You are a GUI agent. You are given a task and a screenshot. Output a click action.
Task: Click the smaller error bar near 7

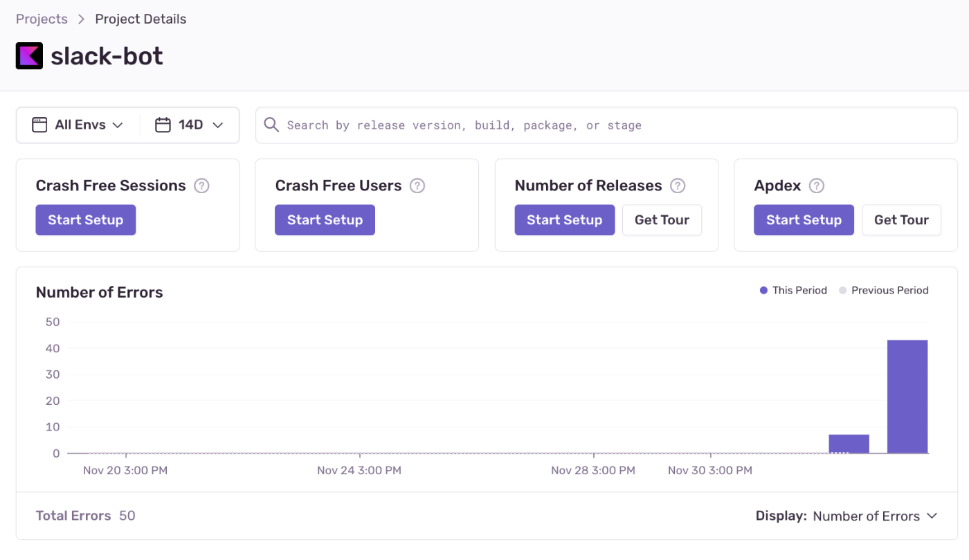[x=849, y=444]
